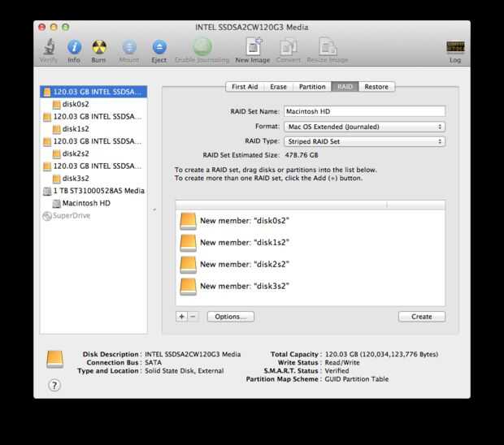Click the Enable Journaling toolbar icon
The image size is (504, 445).
click(x=202, y=46)
